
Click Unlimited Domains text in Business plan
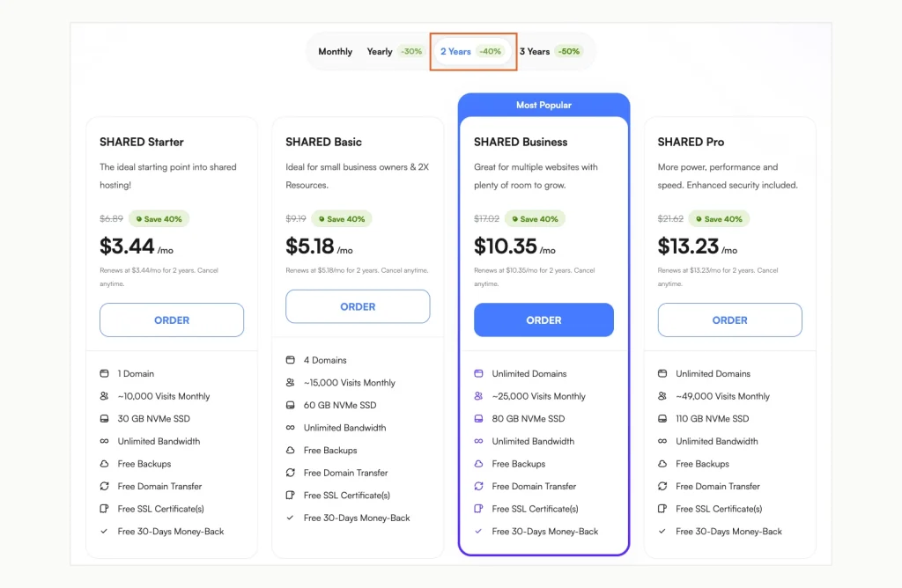(x=529, y=373)
